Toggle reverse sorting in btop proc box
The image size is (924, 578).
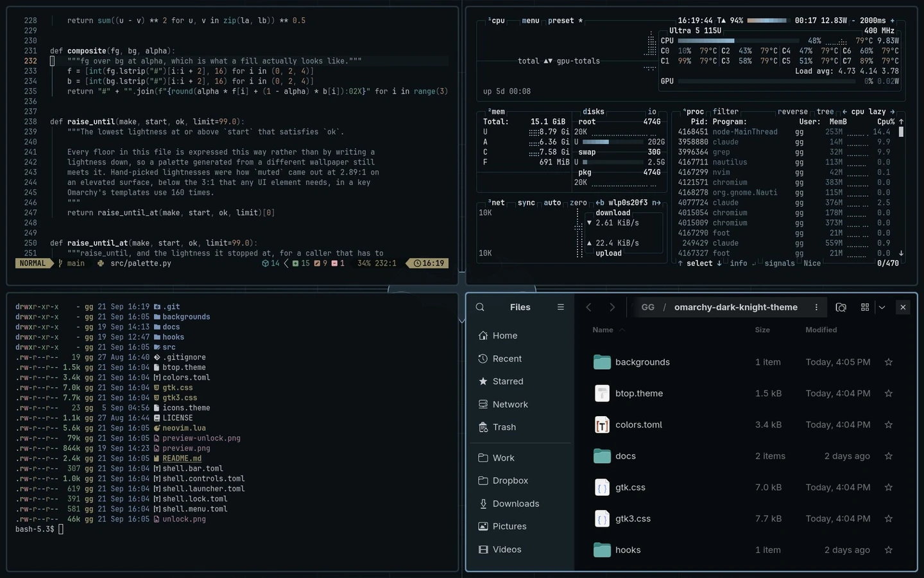click(x=792, y=112)
